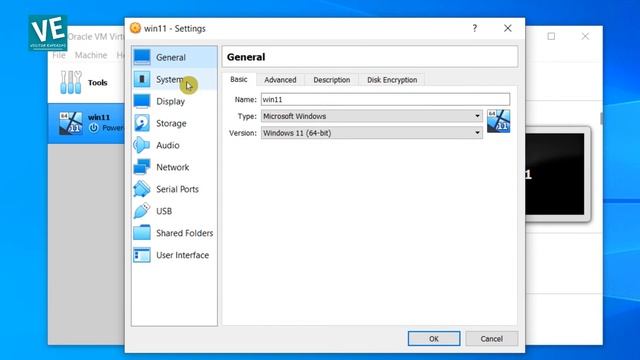Open the Storage disk icon
Image resolution: width=640 pixels, height=360 pixels.
click(x=142, y=123)
